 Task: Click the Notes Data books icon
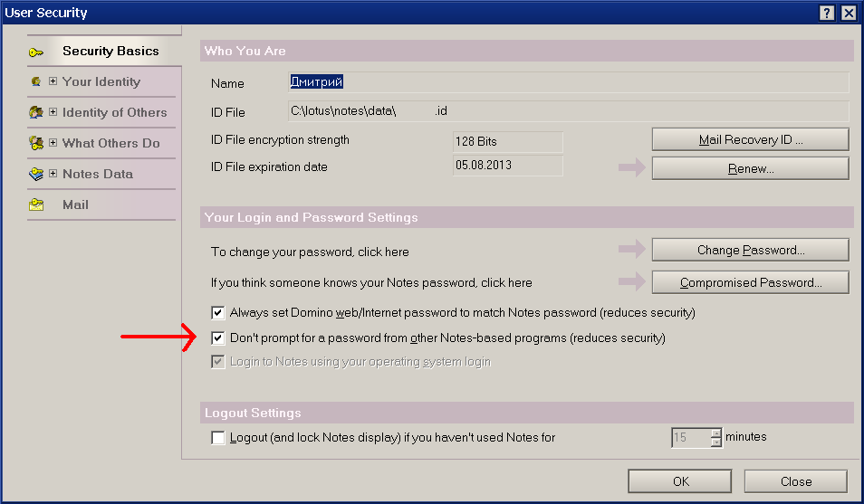(x=36, y=174)
